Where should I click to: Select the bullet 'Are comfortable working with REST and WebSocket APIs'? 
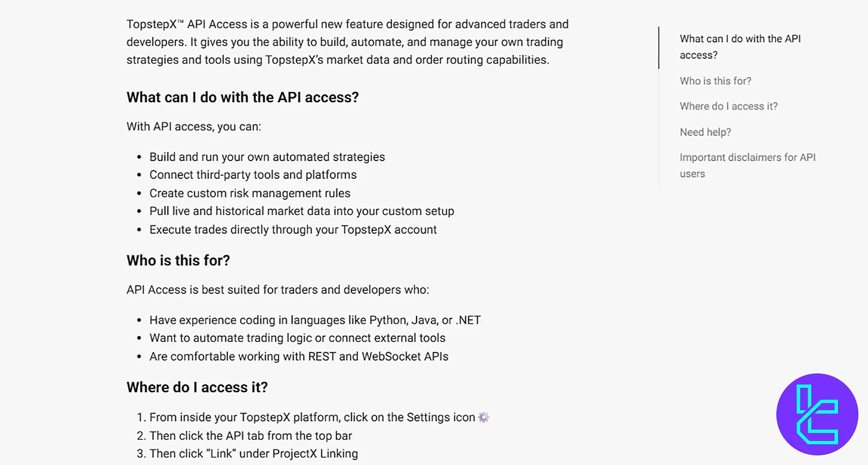coord(298,356)
